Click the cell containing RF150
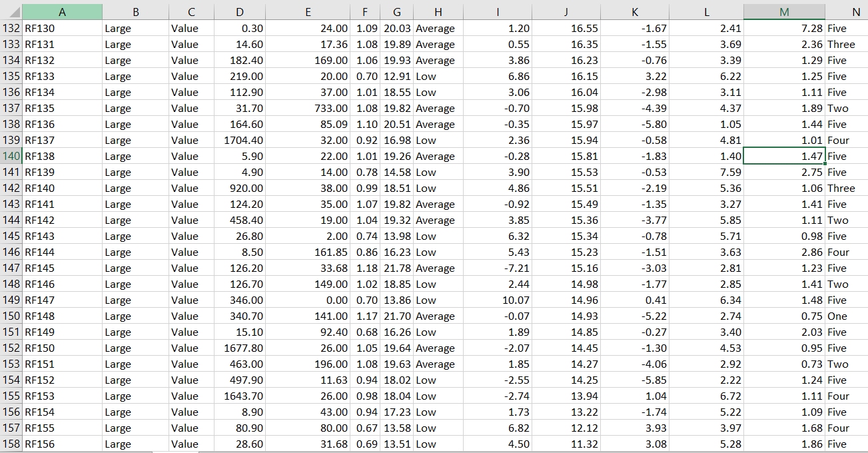This screenshot has height=453, width=868. [62, 348]
